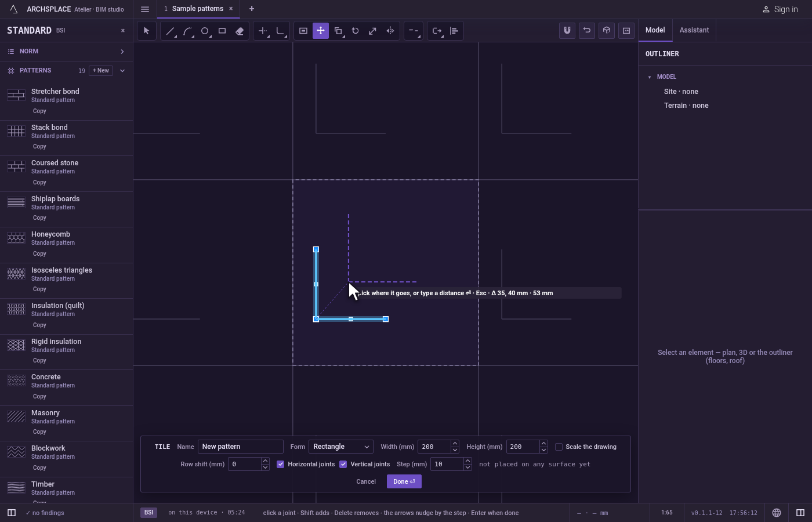
Task: Activate the Circle tool
Action: 205,31
